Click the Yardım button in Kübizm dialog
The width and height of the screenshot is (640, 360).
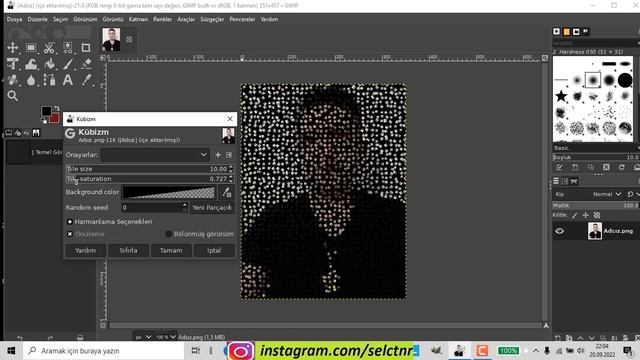85,251
